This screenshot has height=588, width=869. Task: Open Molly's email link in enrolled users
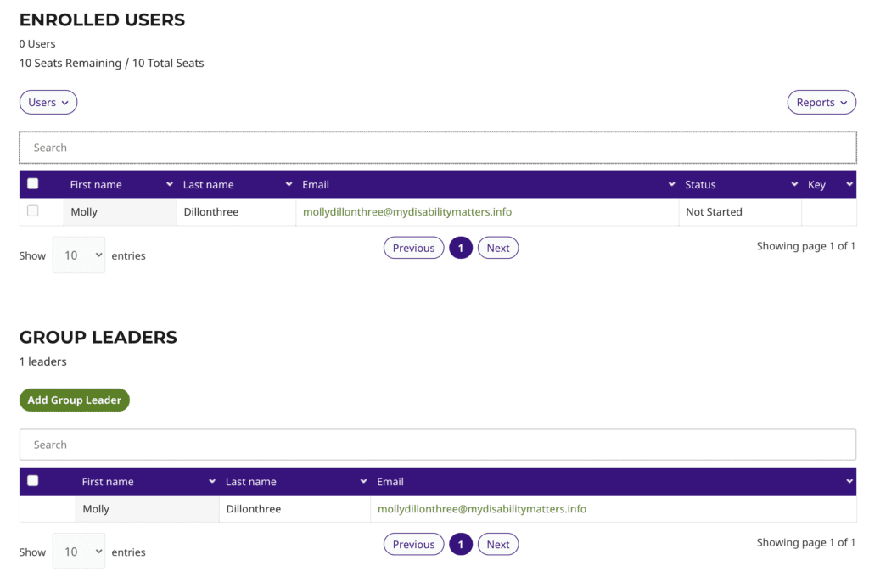407,212
